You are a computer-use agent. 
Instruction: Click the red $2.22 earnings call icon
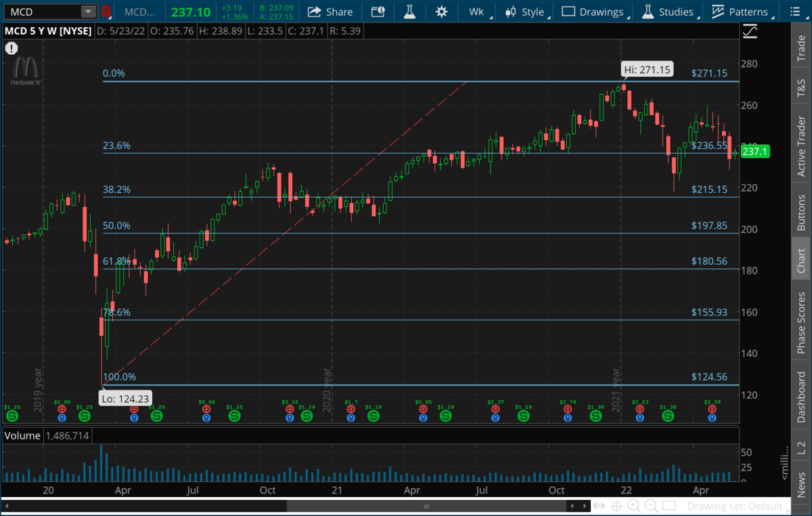coord(290,410)
